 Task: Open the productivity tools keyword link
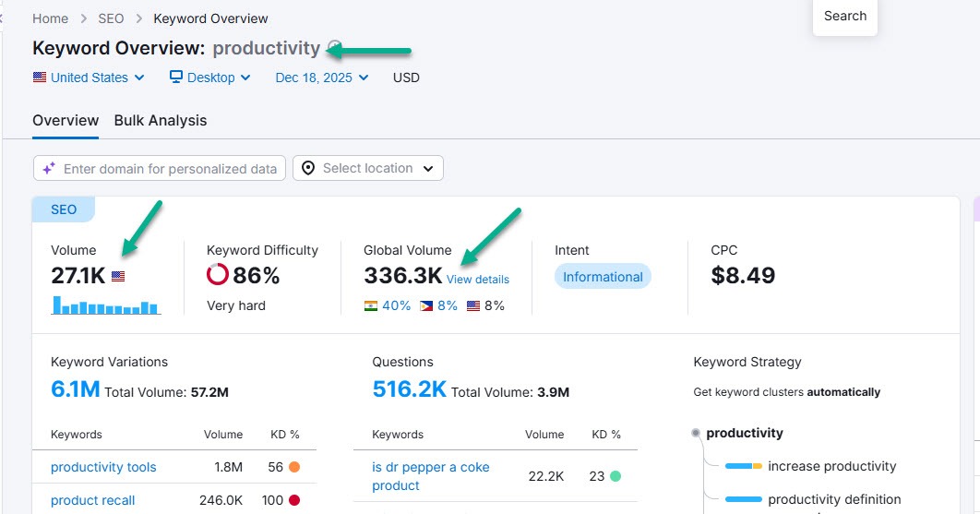tap(103, 467)
